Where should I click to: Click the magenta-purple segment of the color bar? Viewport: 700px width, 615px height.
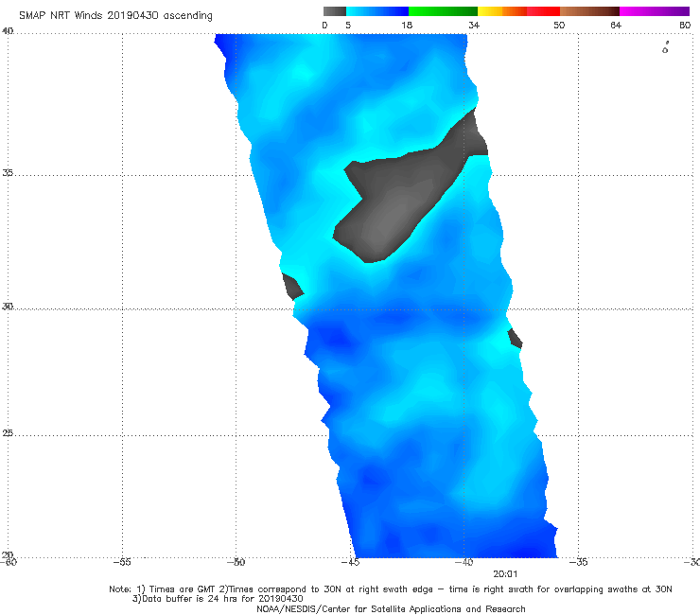tap(655, 11)
